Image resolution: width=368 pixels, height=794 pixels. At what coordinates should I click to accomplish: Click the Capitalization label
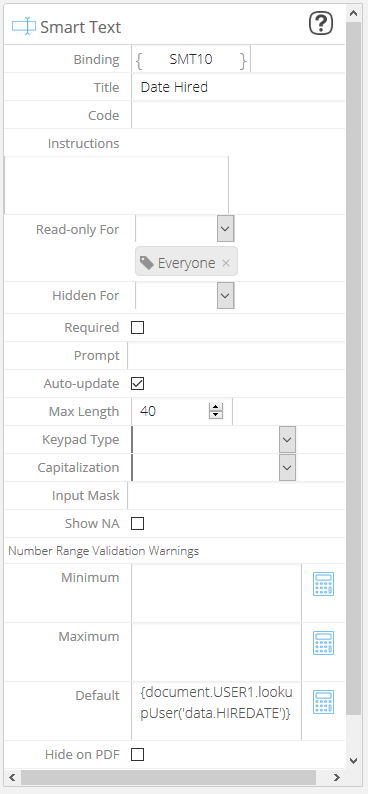click(x=78, y=467)
